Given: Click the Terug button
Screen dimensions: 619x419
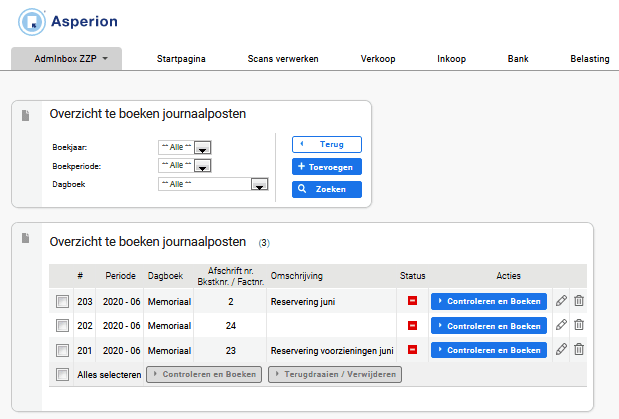Looking at the screenshot, I should coord(327,145).
